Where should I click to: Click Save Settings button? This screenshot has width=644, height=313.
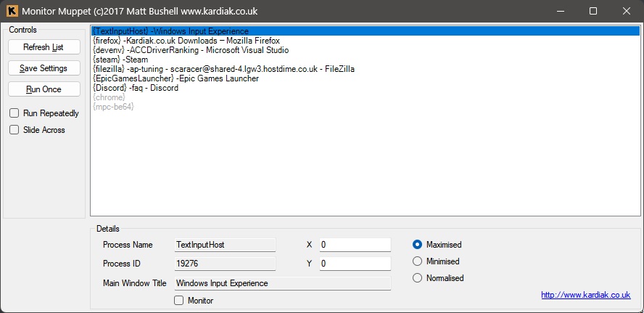click(44, 68)
